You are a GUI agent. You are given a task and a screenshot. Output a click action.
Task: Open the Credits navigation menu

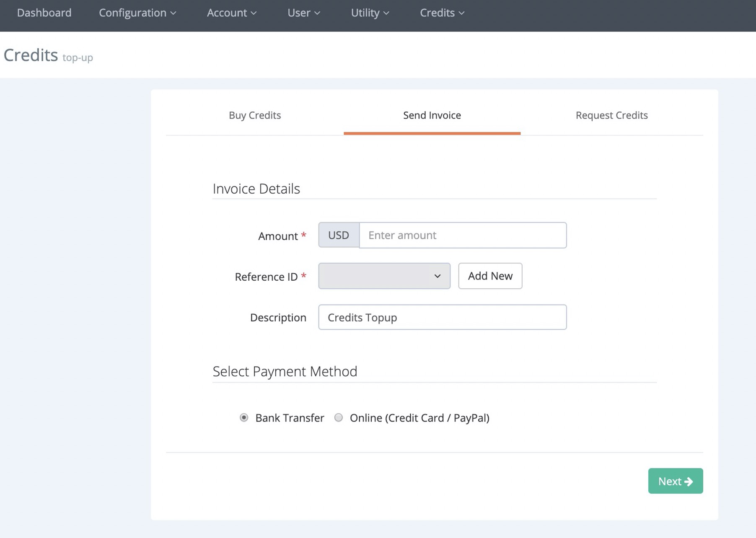(442, 13)
